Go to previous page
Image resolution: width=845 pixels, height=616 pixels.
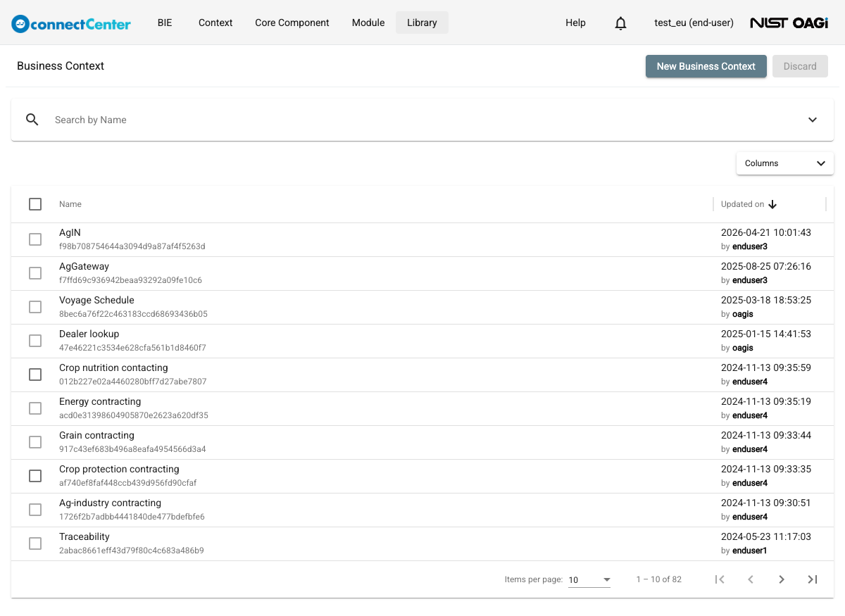tap(751, 579)
